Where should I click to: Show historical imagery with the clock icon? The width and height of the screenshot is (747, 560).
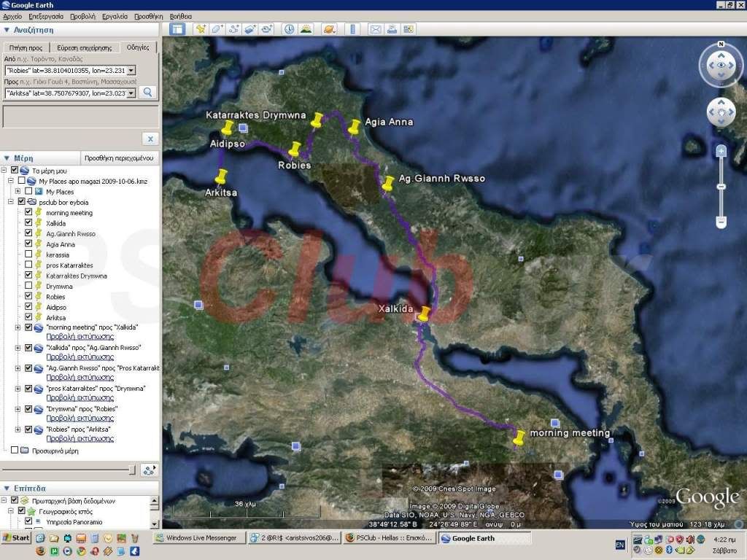289,29
